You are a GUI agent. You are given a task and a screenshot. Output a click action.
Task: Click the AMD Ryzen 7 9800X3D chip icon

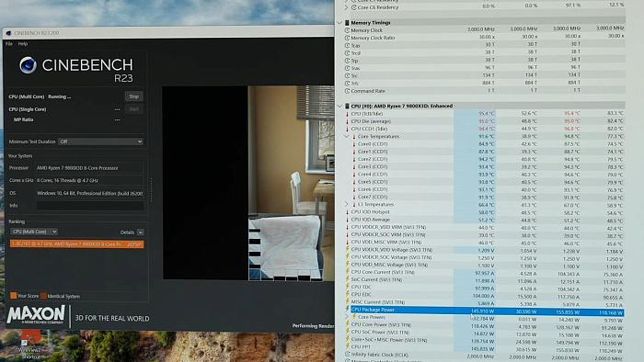pos(347,106)
